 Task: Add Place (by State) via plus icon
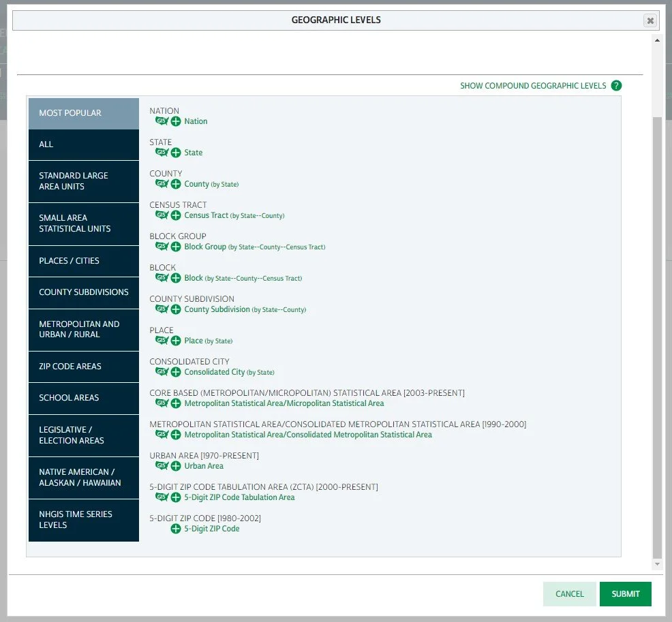click(x=176, y=341)
